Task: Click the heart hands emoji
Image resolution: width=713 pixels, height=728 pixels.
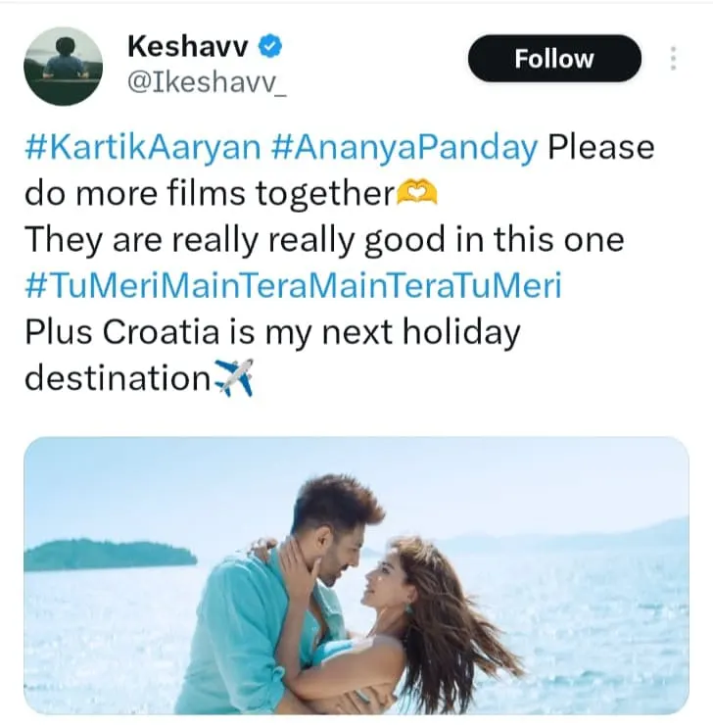Action: [x=417, y=193]
